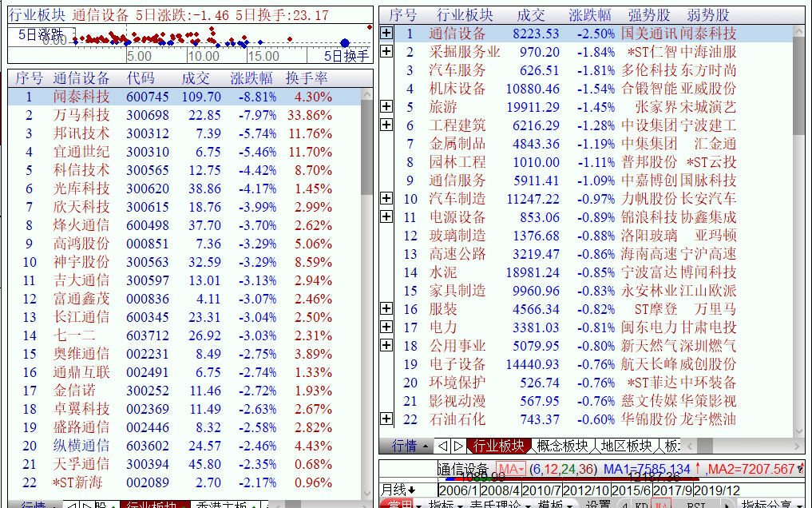Viewport: 812px width, 508px height.
Task: Click the right tab-scroll arrow beside 行业板块 tab
Action: pos(458,446)
